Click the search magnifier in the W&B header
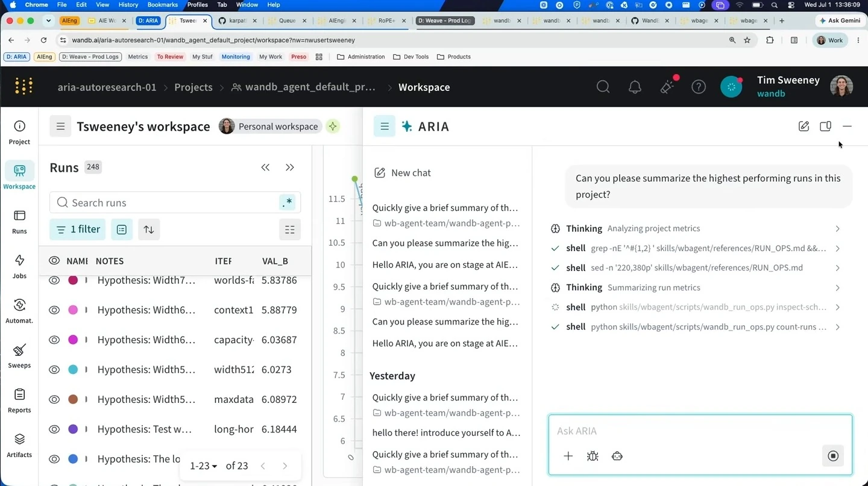The width and height of the screenshot is (868, 486). coord(603,87)
